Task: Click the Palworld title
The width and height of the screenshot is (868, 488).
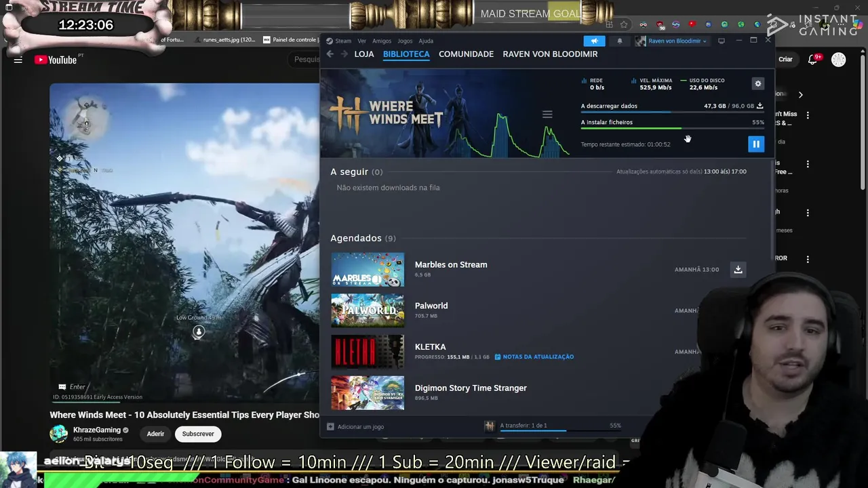Action: pyautogui.click(x=431, y=306)
